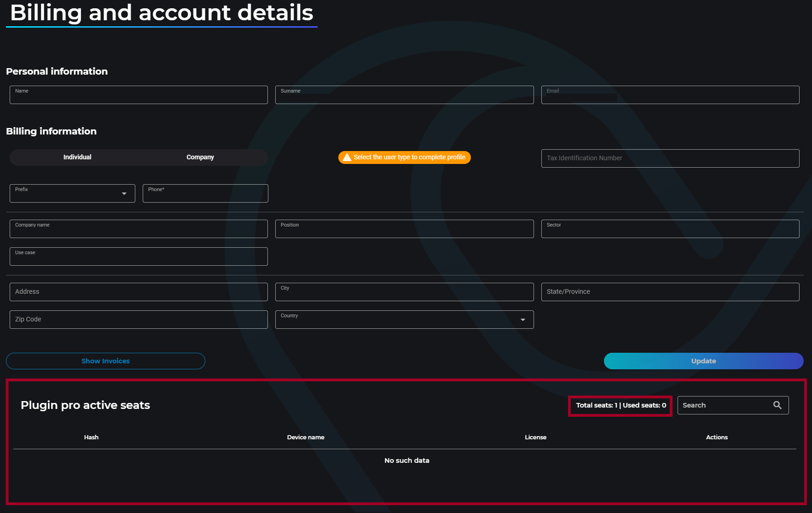This screenshot has height=513, width=812.
Task: Click the seats Search box
Action: point(725,405)
